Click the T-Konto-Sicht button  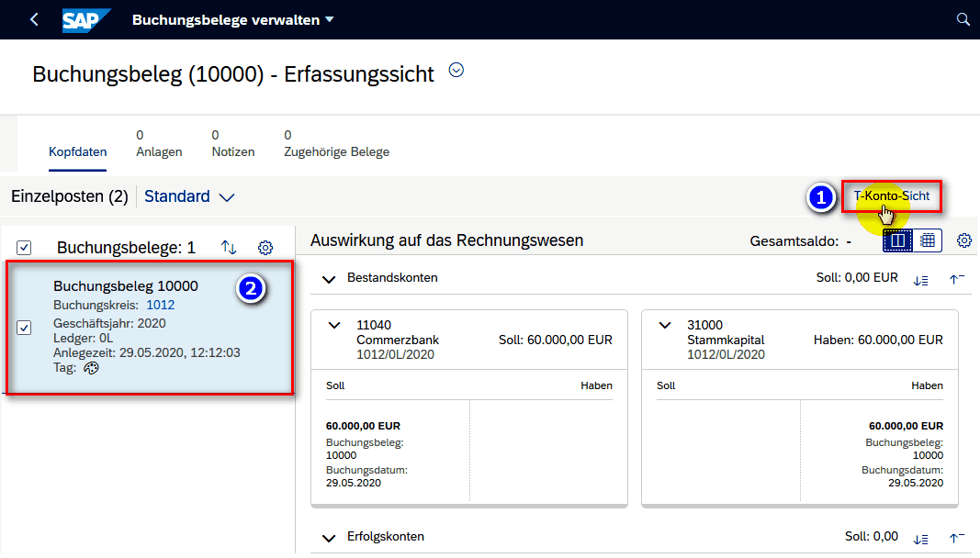coord(891,195)
